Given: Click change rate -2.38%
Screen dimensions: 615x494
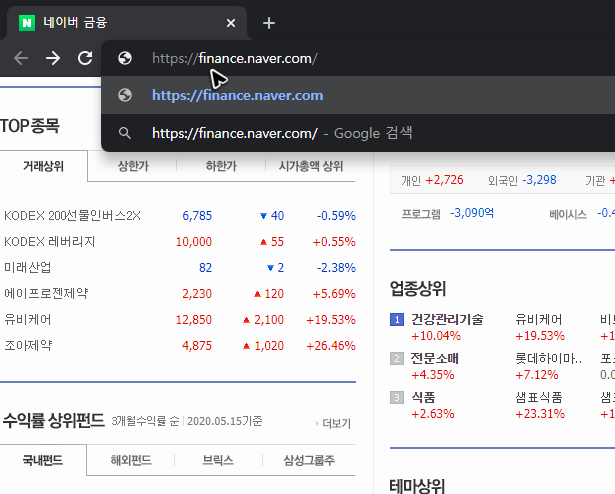Looking at the screenshot, I should click(336, 268).
